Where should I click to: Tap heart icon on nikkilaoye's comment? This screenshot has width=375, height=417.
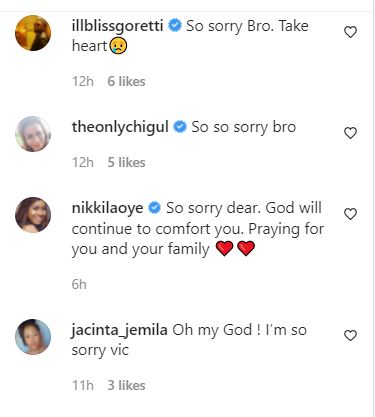[350, 214]
